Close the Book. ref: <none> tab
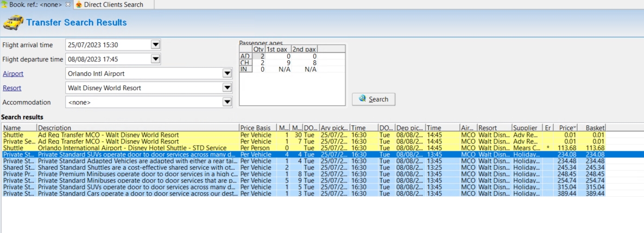644x233 pixels. coord(68,4)
